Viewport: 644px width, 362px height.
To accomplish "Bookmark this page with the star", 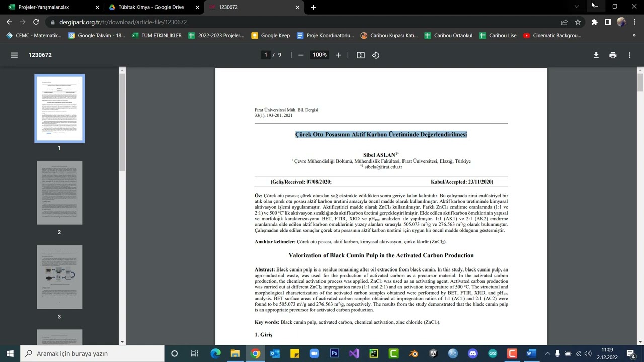I will [x=578, y=22].
